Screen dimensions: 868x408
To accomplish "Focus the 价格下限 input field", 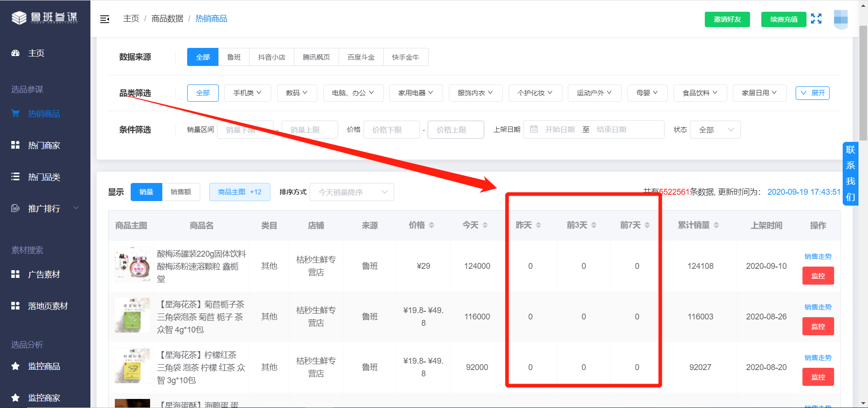I will pos(392,130).
